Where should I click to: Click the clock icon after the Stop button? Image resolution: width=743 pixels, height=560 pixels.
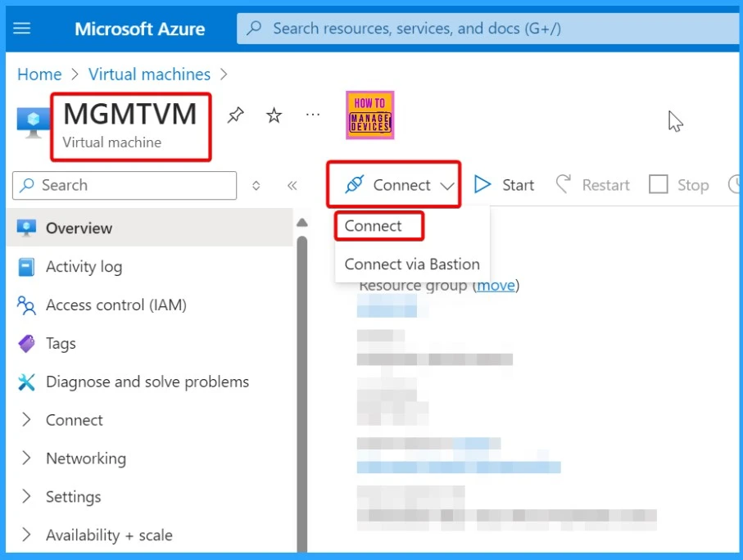click(x=735, y=185)
